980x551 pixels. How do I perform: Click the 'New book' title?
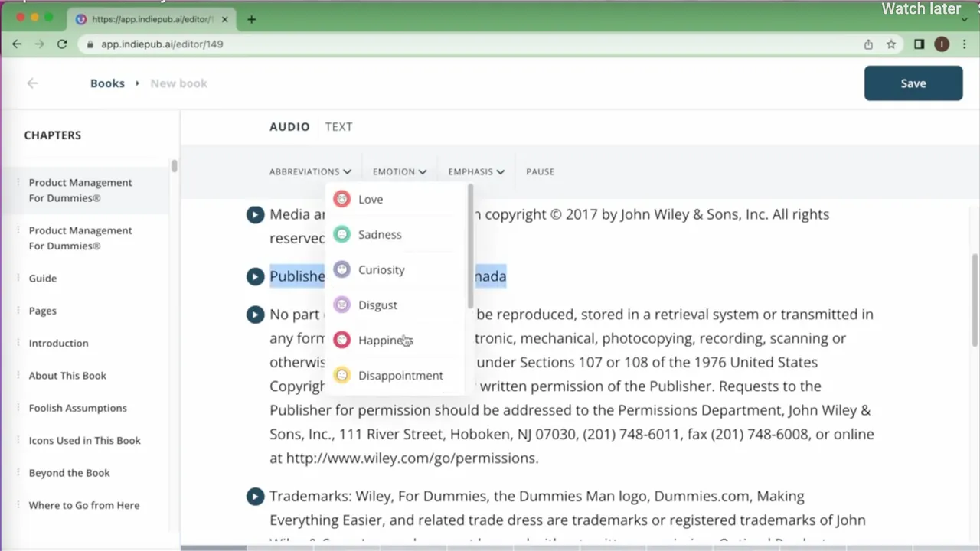click(x=178, y=83)
